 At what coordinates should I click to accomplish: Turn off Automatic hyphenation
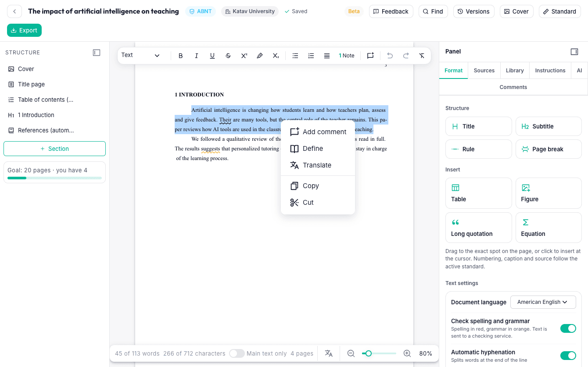click(568, 356)
